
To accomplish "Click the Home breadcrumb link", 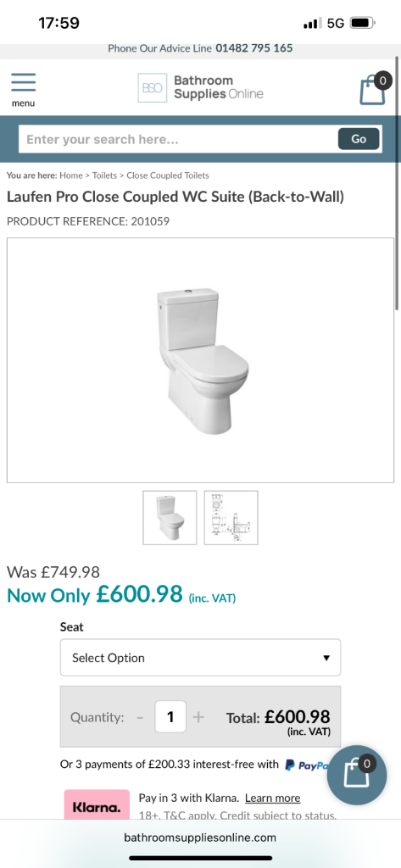I will point(71,175).
